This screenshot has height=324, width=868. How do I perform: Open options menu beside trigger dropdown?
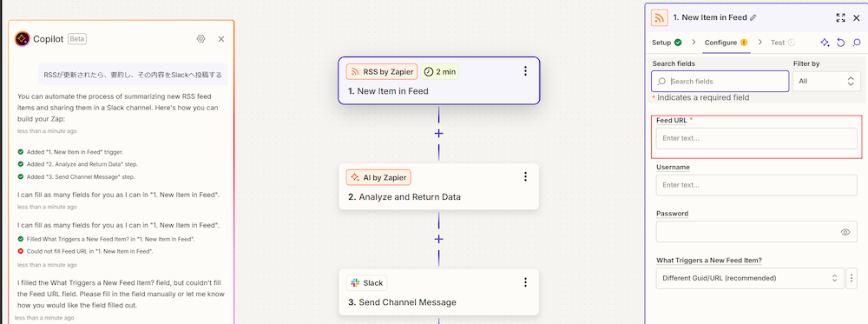(x=852, y=278)
